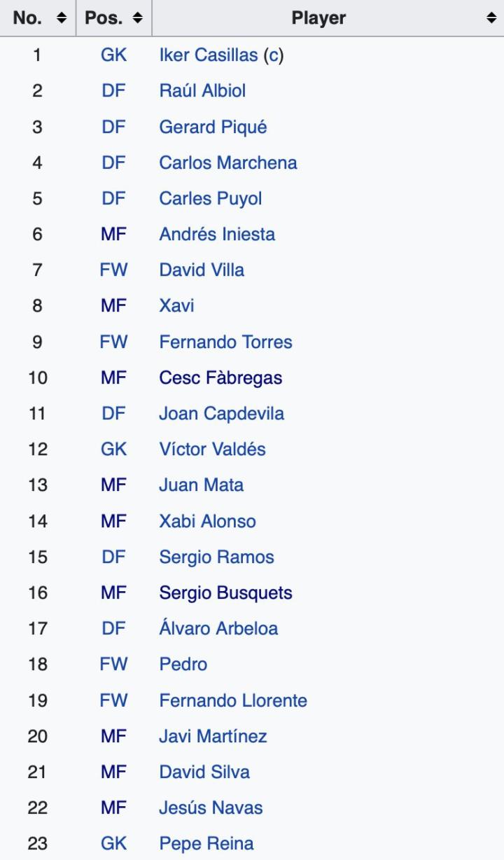Viewport: 504px width, 860px height.
Task: Select the David Villa link
Action: tap(202, 270)
